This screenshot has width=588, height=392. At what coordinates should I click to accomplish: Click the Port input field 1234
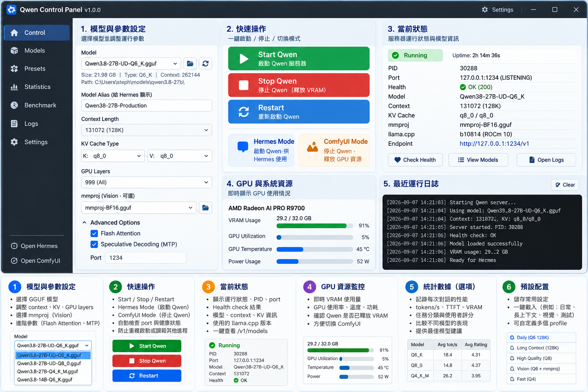coord(145,258)
